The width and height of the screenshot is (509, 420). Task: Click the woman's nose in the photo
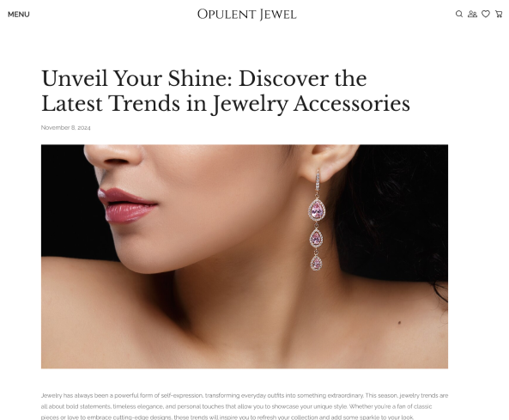113,156
